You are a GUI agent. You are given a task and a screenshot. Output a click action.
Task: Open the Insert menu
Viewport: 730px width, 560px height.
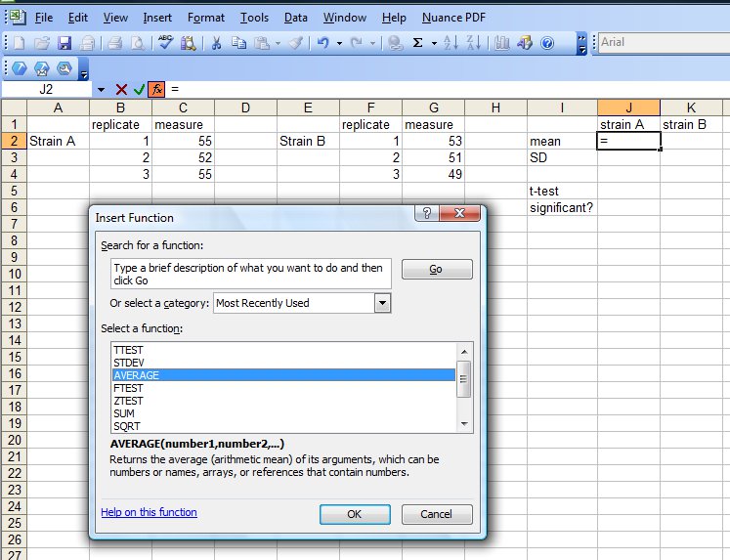tap(157, 18)
